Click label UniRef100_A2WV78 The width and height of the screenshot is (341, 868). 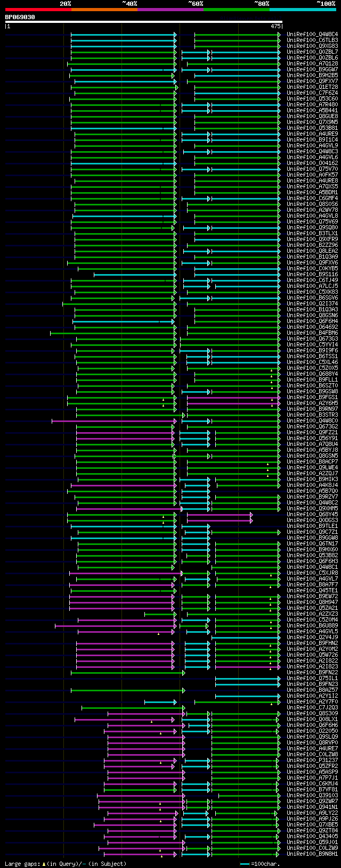312,210
